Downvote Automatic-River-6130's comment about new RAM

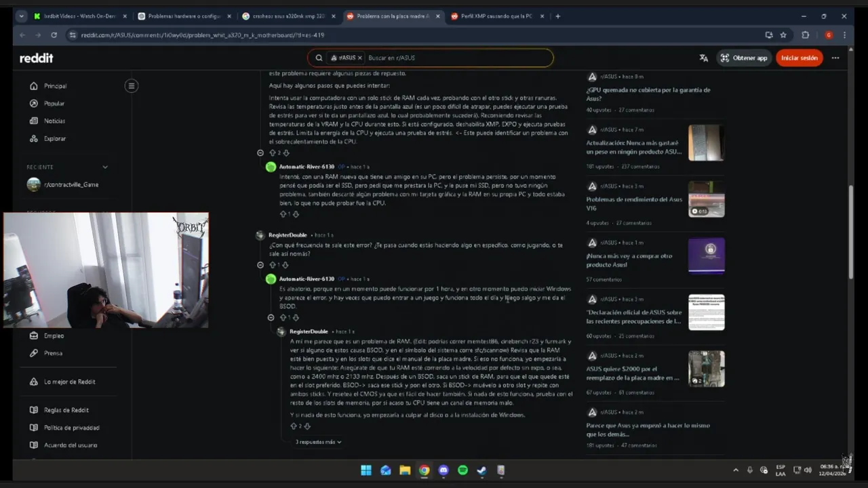coord(296,214)
